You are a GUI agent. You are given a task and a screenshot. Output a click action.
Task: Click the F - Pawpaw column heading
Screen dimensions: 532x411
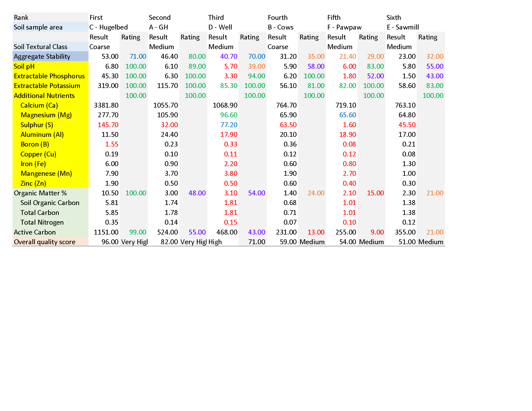(344, 27)
